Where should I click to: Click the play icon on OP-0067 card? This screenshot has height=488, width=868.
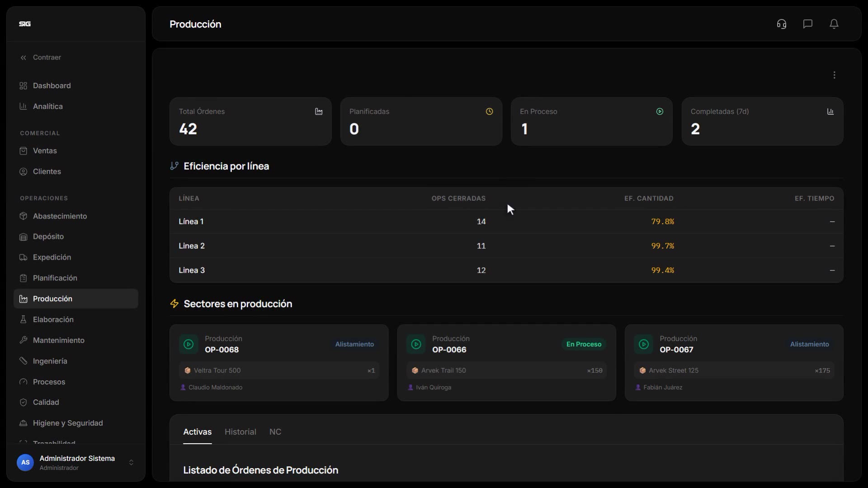click(x=643, y=344)
